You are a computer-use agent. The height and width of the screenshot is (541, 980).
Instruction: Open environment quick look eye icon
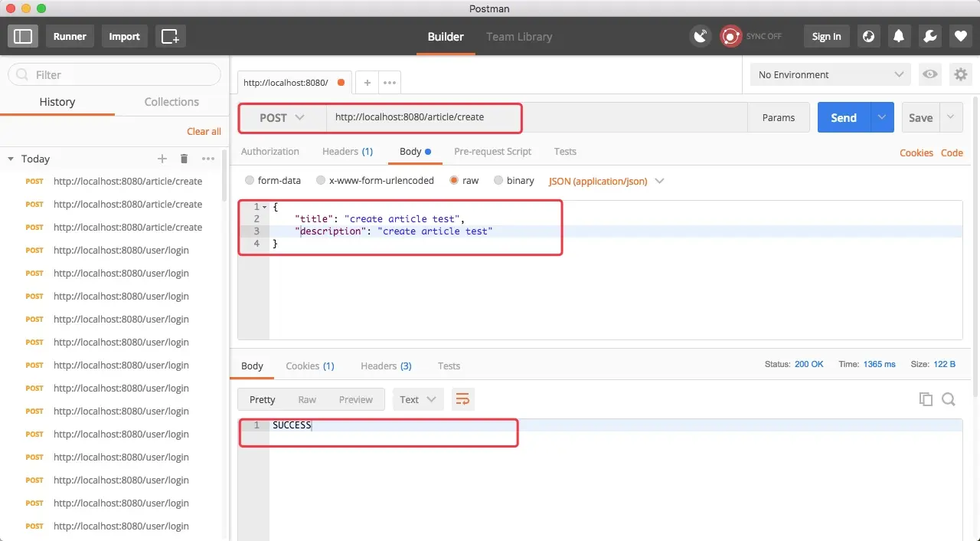pos(930,74)
